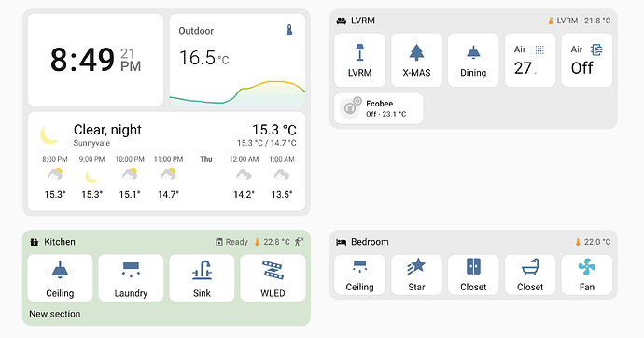Viewport: 644px width, 338px height.
Task: Click the 9:00 PM forecast moon icon
Action: point(91,176)
